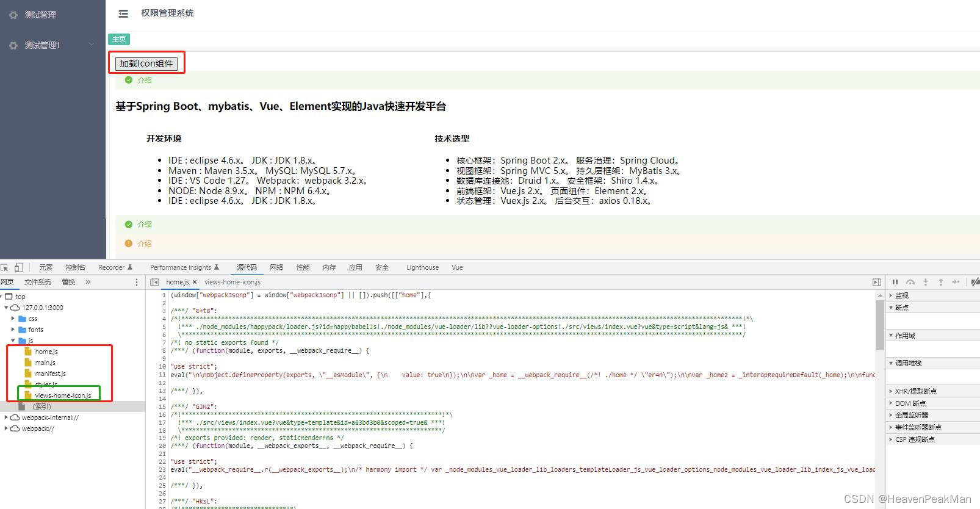
Task: Click the gear icon beside 测试管理1
Action: (13, 45)
